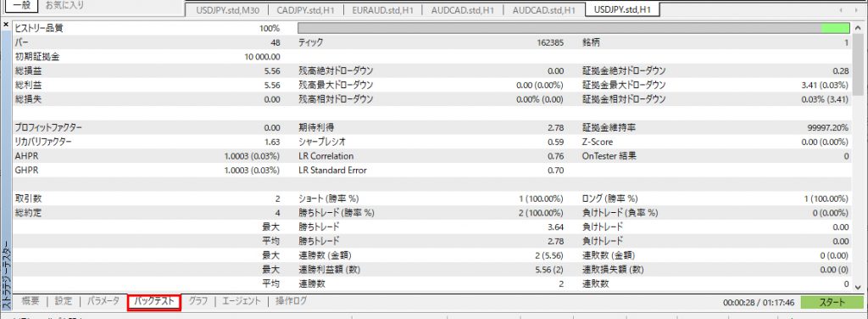This screenshot has width=868, height=319.
Task: Select the 一般 navigator tab
Action: click(21, 6)
